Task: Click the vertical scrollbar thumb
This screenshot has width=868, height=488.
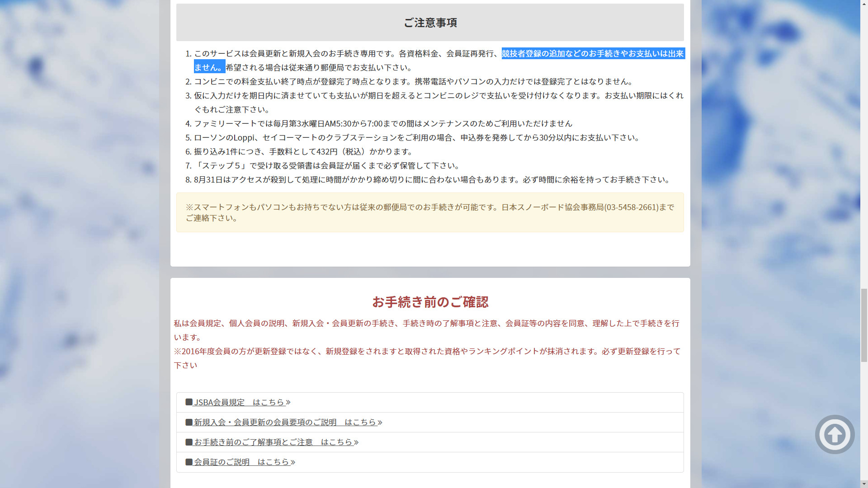Action: (x=864, y=325)
